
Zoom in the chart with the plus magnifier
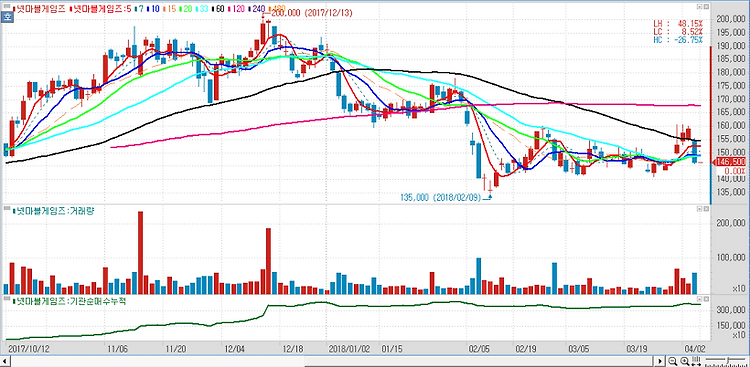click(685, 361)
